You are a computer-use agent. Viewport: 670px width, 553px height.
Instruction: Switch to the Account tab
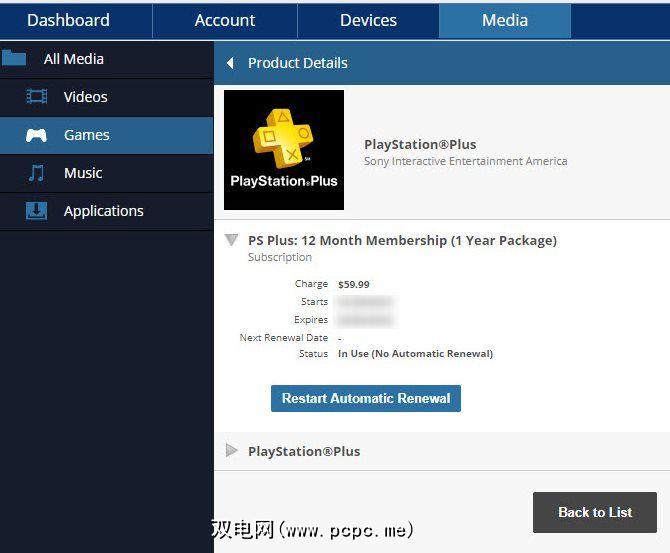coord(225,21)
